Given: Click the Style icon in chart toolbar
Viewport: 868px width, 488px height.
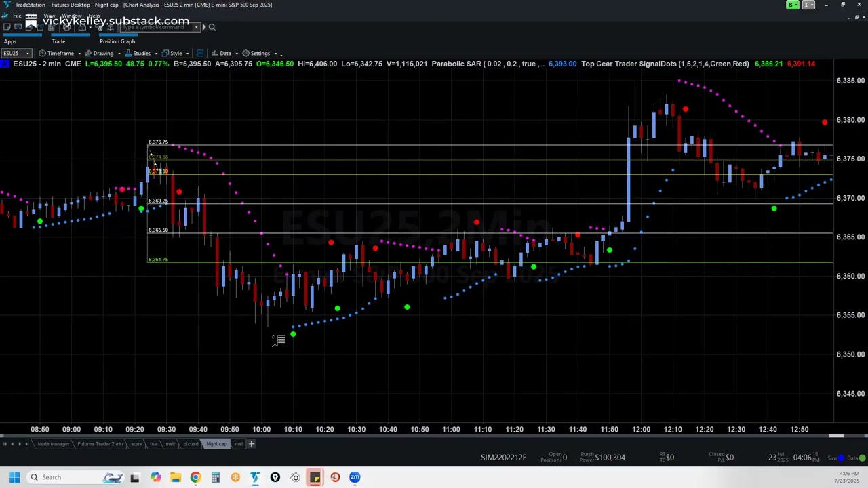Looking at the screenshot, I should coord(166,53).
